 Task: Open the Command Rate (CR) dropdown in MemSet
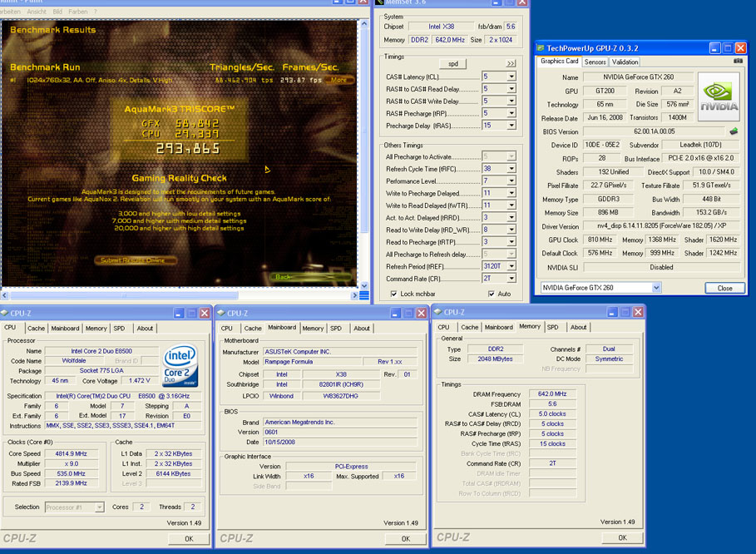pyautogui.click(x=511, y=278)
